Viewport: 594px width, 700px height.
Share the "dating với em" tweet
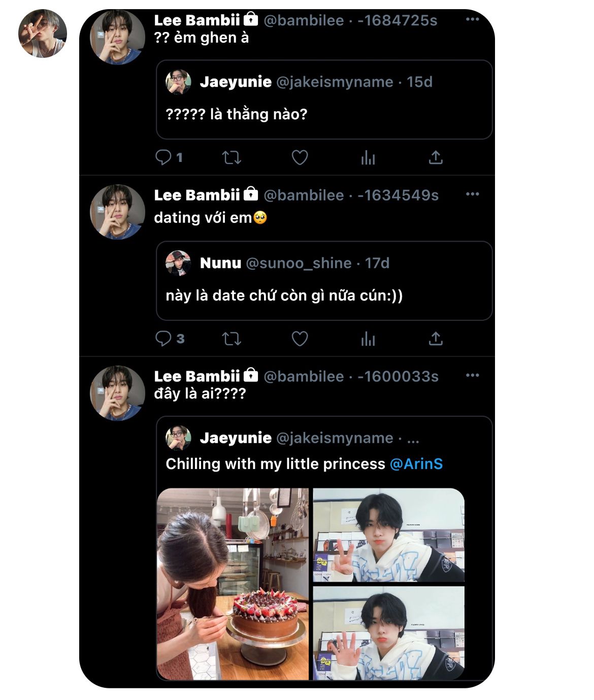coord(436,339)
